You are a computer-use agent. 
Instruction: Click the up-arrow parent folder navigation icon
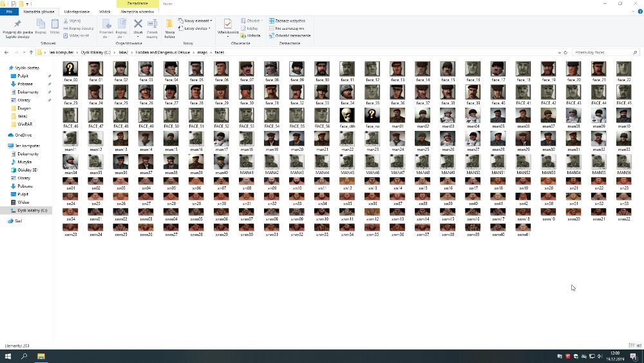pos(31,52)
